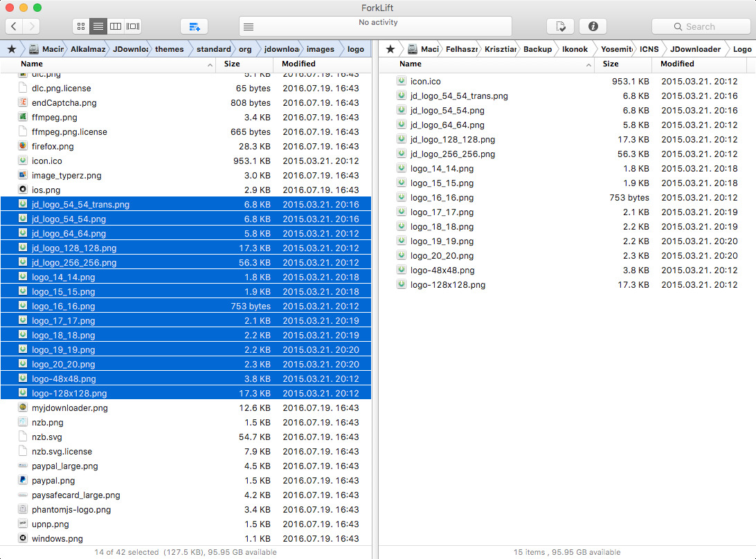The width and height of the screenshot is (756, 559).
Task: Select logo_16_16.png in left pane
Action: (x=186, y=306)
